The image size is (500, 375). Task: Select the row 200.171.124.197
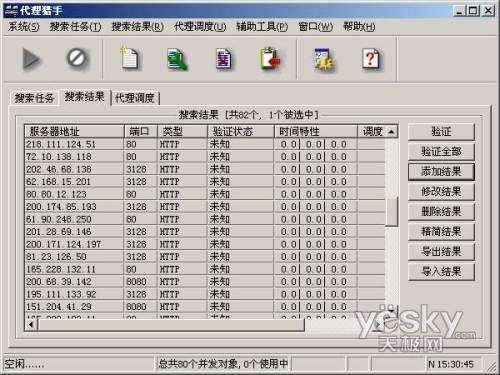tap(205, 244)
